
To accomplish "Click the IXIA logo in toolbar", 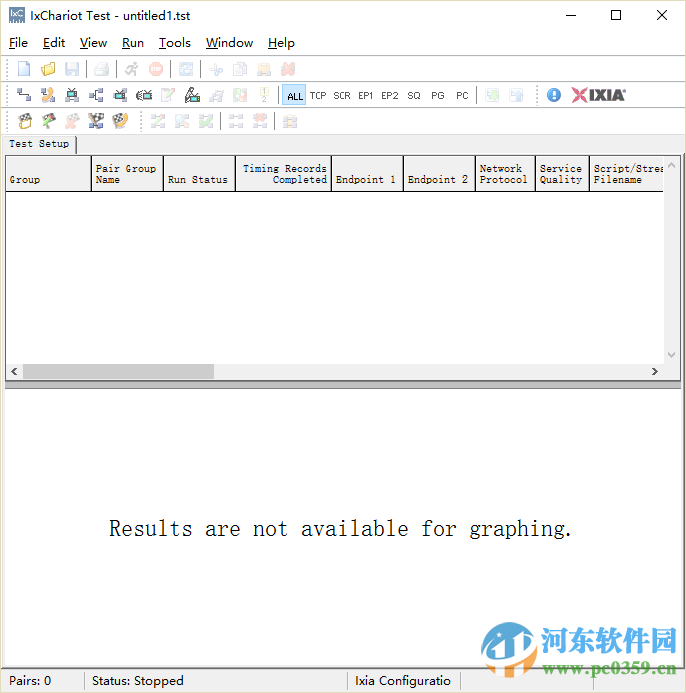I will click(598, 95).
